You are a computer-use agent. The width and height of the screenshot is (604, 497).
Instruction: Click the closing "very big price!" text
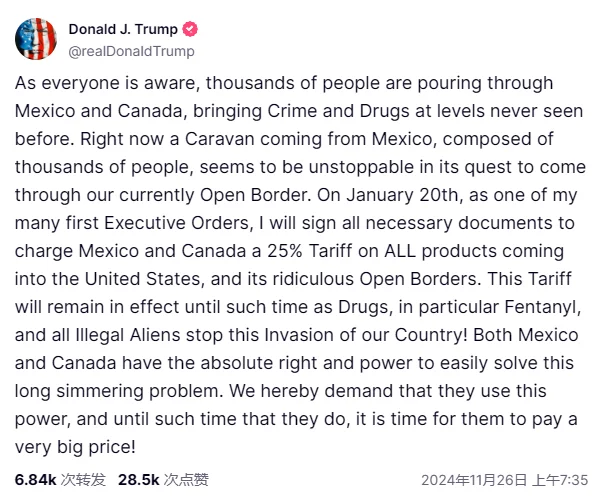(75, 447)
